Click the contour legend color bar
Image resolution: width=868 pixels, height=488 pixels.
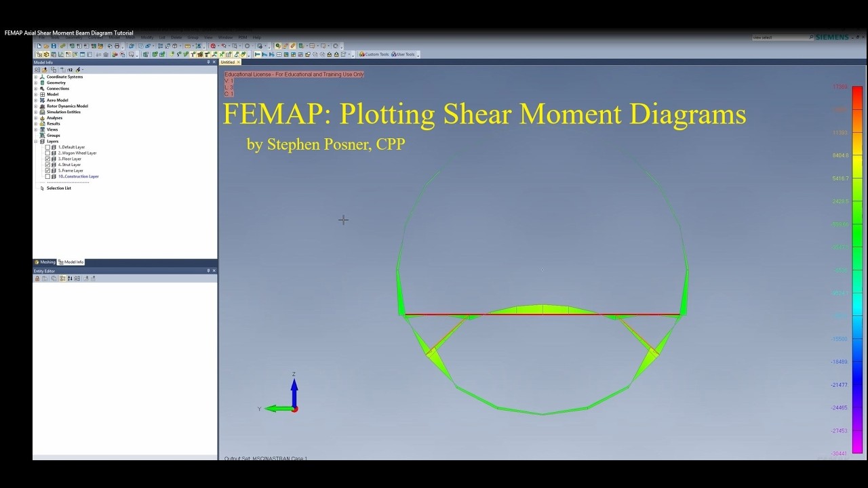point(857,270)
